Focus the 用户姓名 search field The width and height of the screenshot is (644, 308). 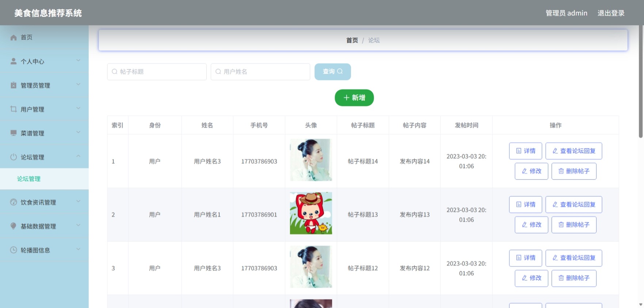tap(260, 72)
